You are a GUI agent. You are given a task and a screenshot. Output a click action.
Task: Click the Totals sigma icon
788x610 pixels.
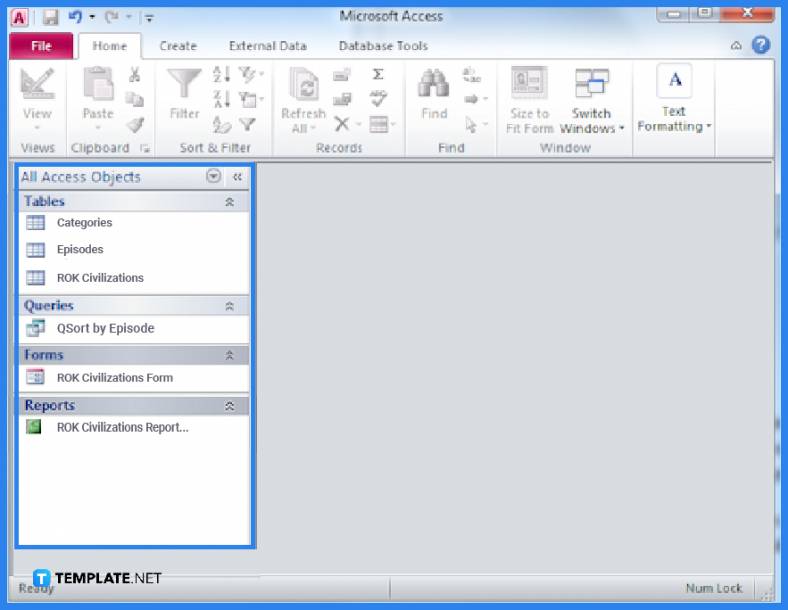[x=378, y=74]
